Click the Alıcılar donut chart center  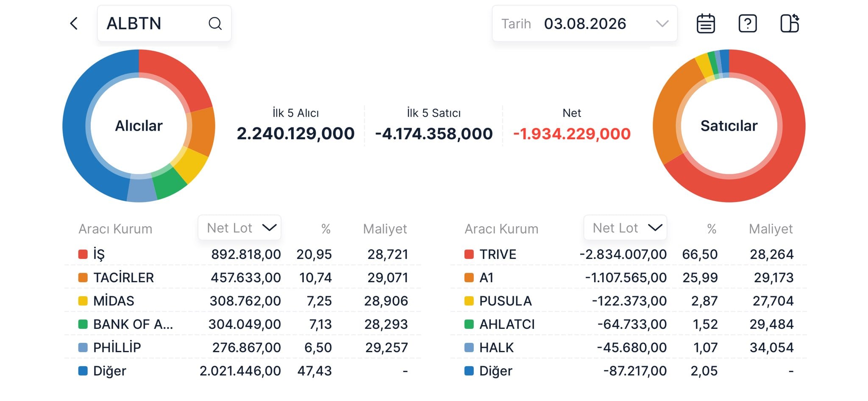tap(139, 126)
